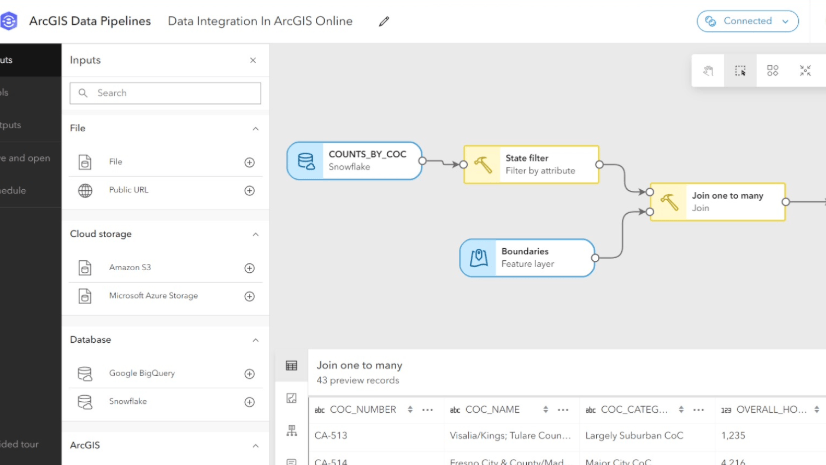
Task: Open COC_NAME column options menu
Action: [563, 410]
